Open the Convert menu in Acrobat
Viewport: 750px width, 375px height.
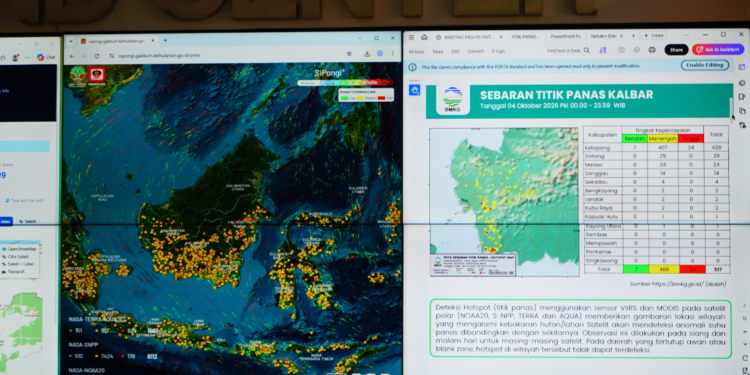475,52
